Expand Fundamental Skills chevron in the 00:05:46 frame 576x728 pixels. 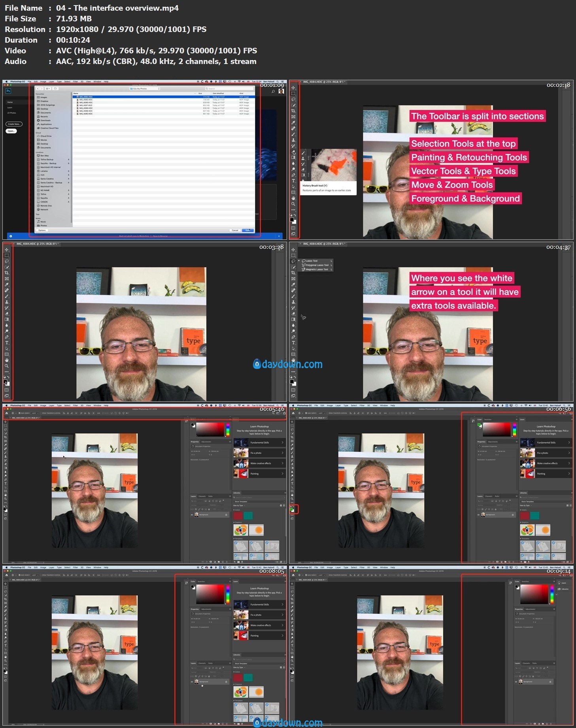tap(282, 442)
